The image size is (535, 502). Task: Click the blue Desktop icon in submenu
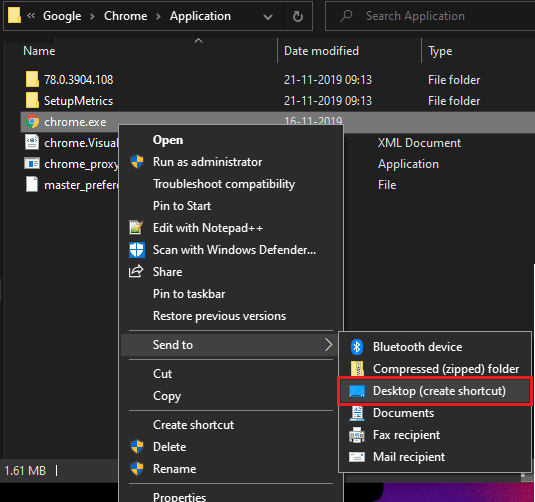(x=357, y=391)
